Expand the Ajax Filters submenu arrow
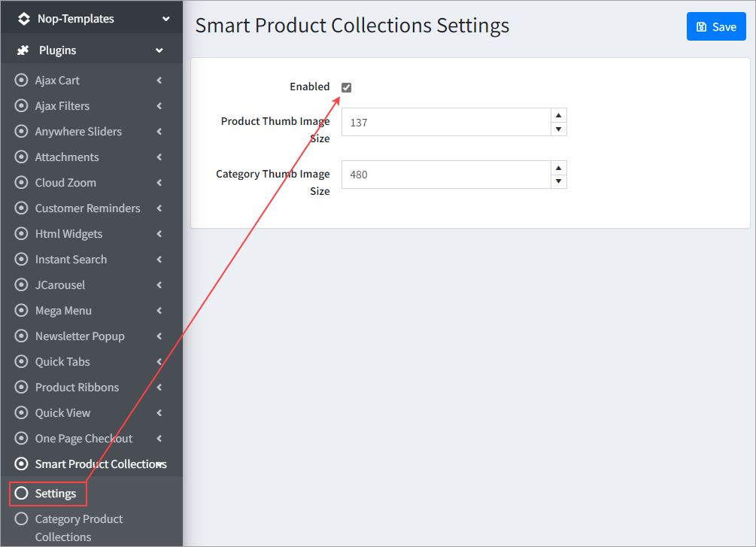 tap(159, 106)
